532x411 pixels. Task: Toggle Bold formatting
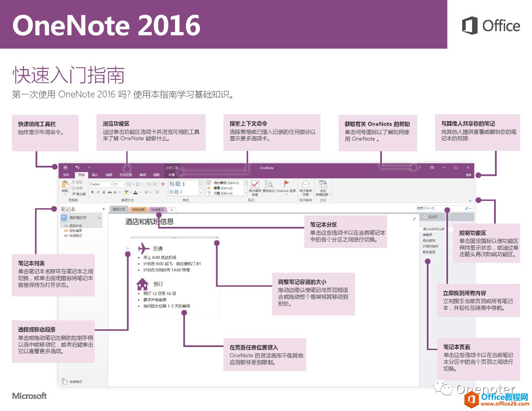(92, 192)
